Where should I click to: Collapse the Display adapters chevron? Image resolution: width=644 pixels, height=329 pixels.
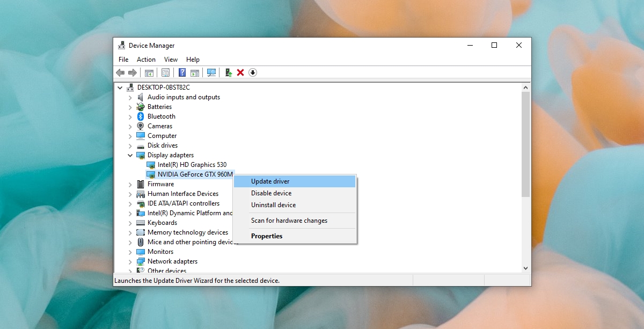(130, 155)
